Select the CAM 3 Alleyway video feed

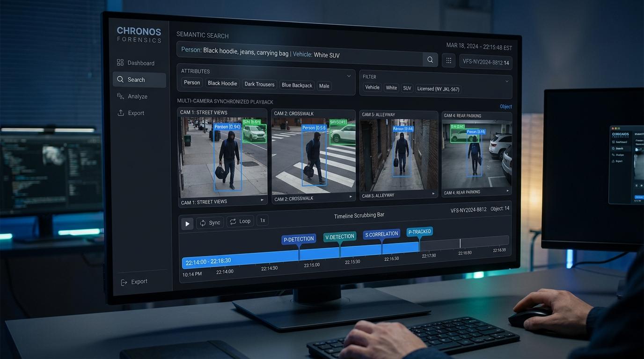coord(399,155)
